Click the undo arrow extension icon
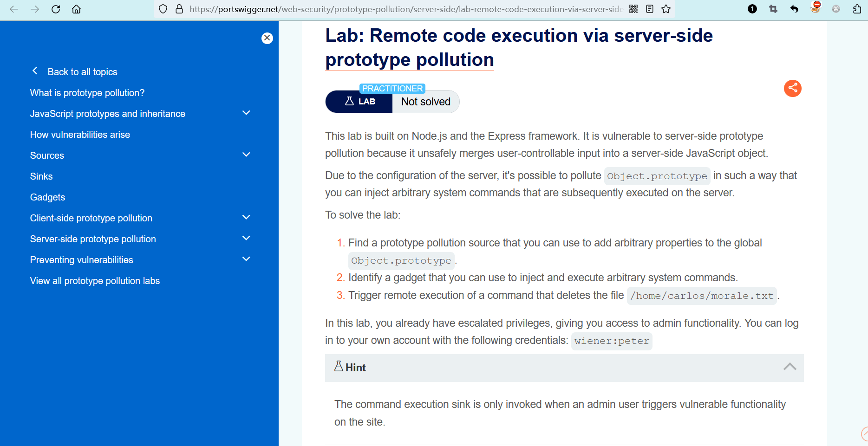This screenshot has width=868, height=446. point(794,9)
